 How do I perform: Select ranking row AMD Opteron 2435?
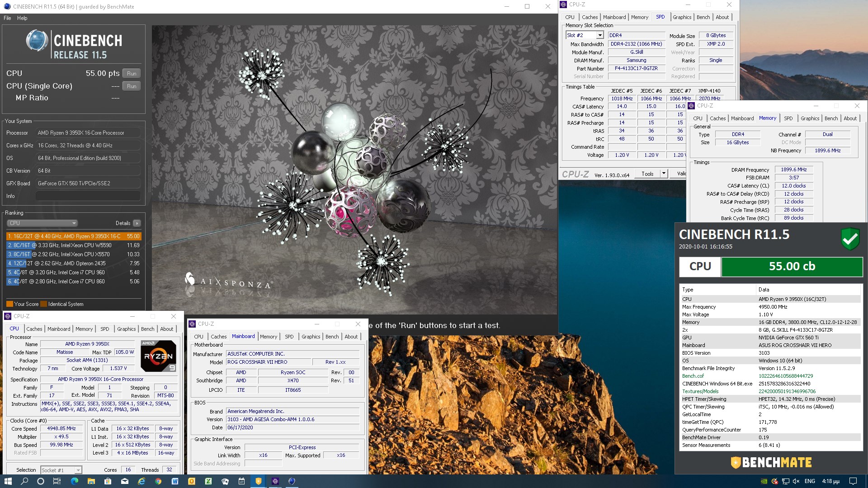pos(74,263)
